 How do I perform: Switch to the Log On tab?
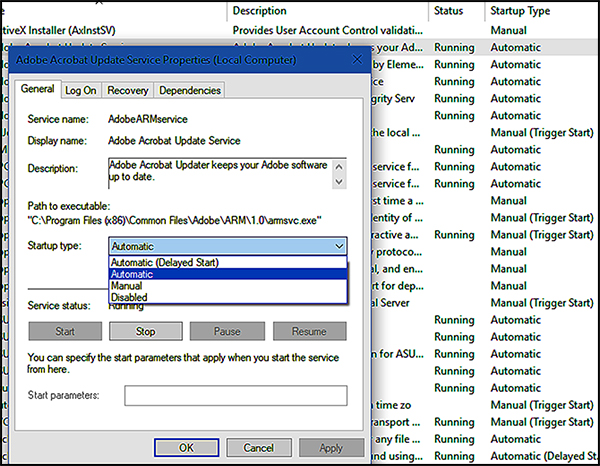[x=81, y=90]
